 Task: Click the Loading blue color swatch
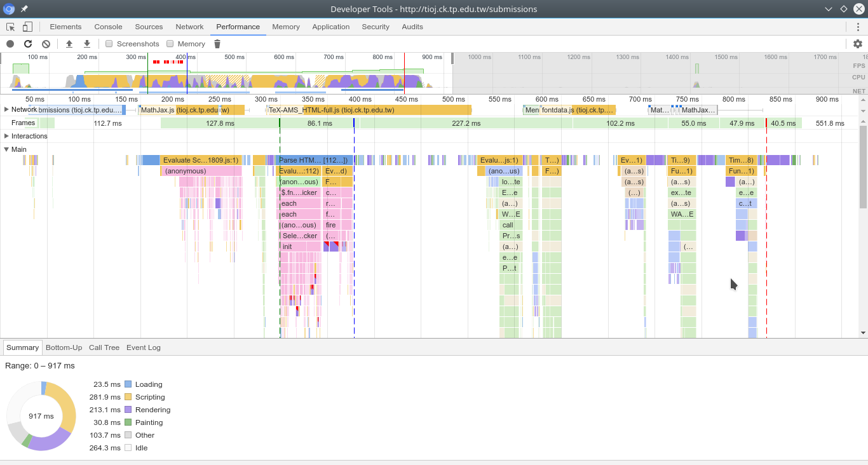click(x=128, y=384)
